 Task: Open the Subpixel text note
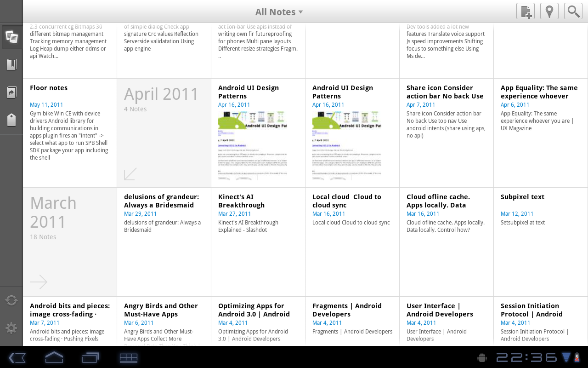pos(541,242)
